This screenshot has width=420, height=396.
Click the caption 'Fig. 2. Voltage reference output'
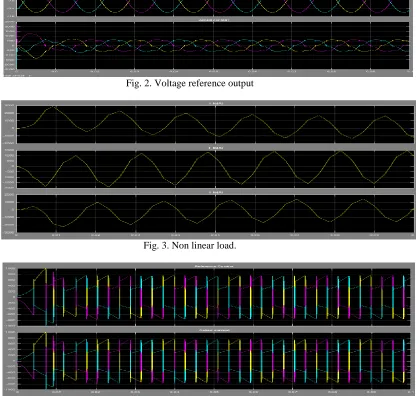190,83
